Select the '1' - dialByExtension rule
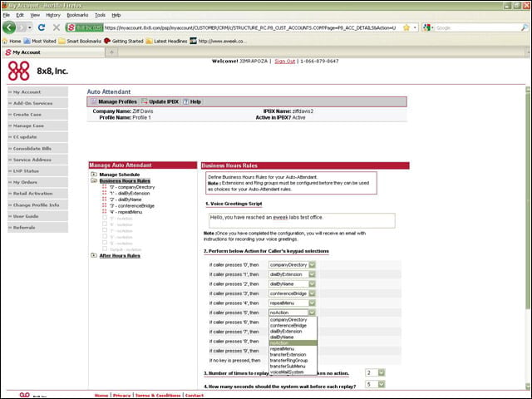This screenshot has height=399, width=532. [x=130, y=194]
